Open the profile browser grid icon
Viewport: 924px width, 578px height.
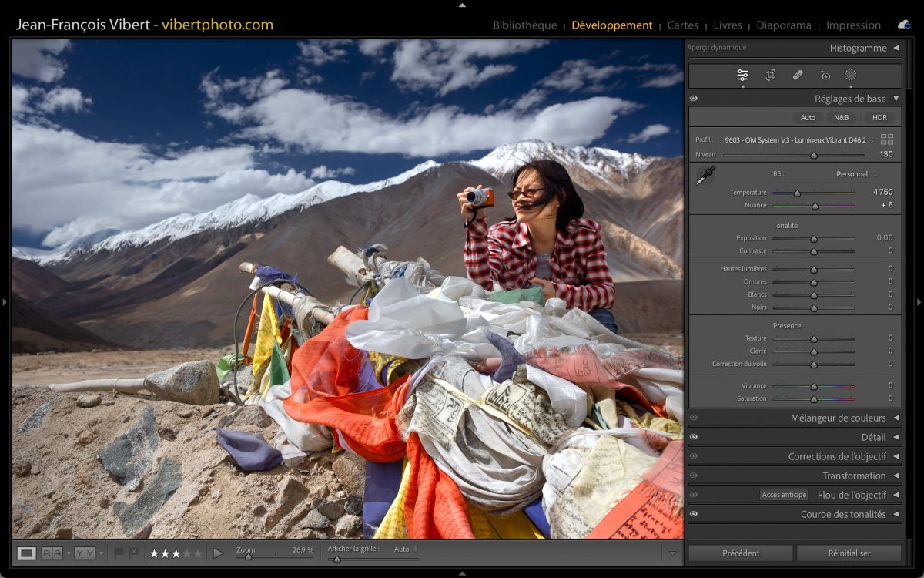click(887, 139)
